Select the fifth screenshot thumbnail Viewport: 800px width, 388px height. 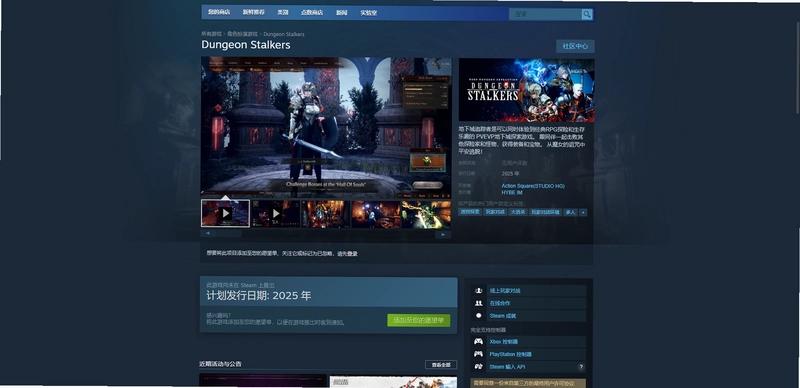(x=426, y=213)
